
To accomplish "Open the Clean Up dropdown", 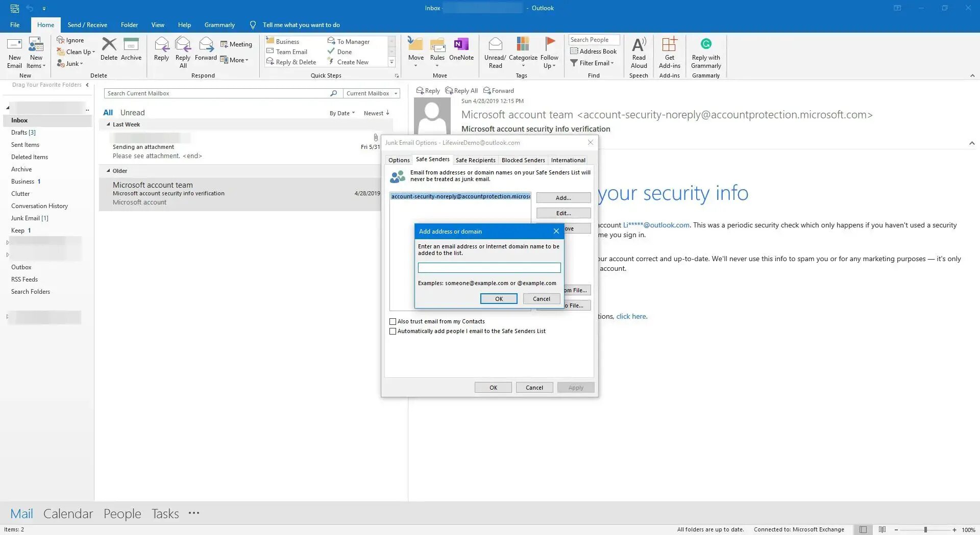I will click(76, 52).
